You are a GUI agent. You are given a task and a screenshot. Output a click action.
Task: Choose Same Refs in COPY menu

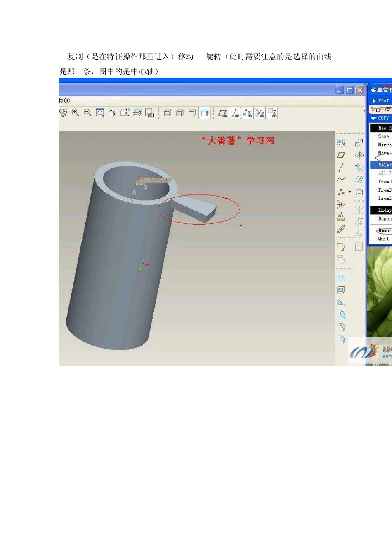381,136
